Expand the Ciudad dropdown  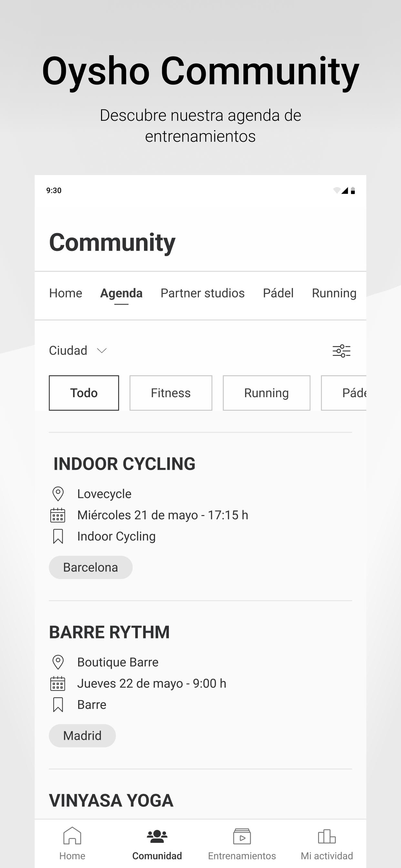(78, 350)
